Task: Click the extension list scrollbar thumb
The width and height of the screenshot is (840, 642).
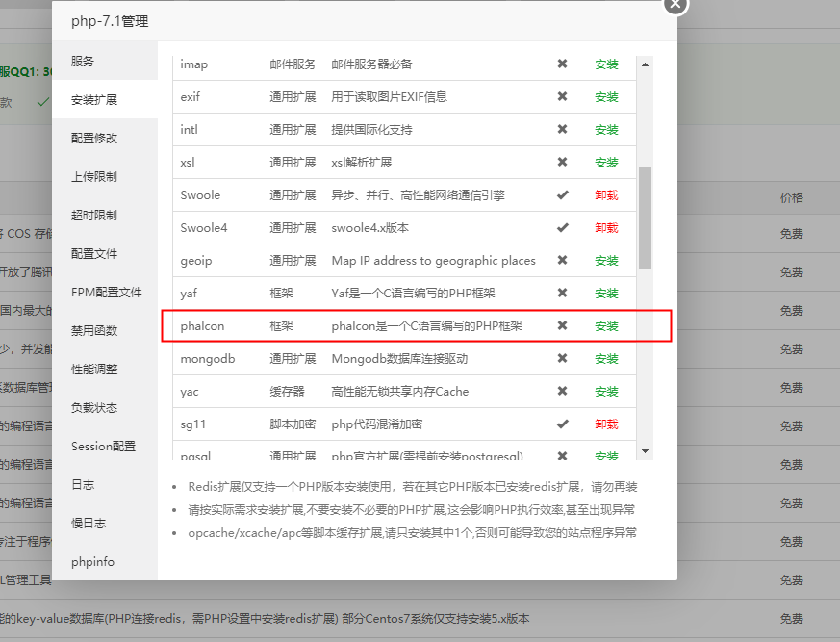Action: 645,218
